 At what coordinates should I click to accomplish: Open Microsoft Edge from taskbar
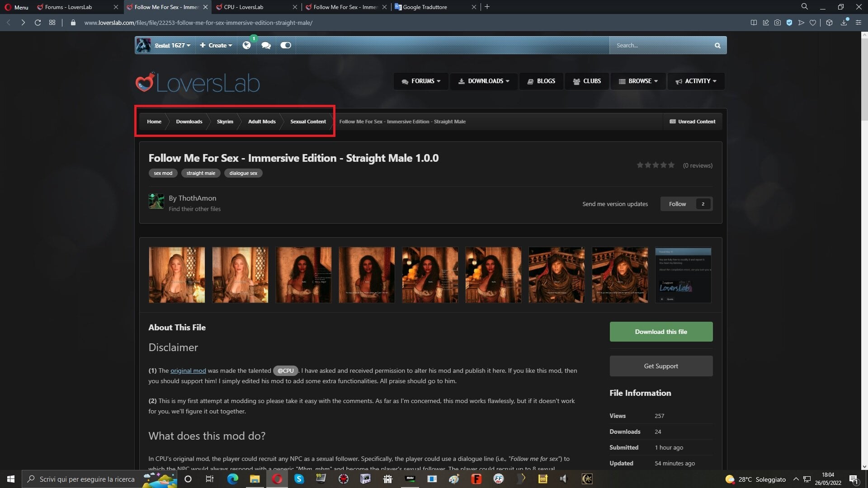(x=232, y=479)
